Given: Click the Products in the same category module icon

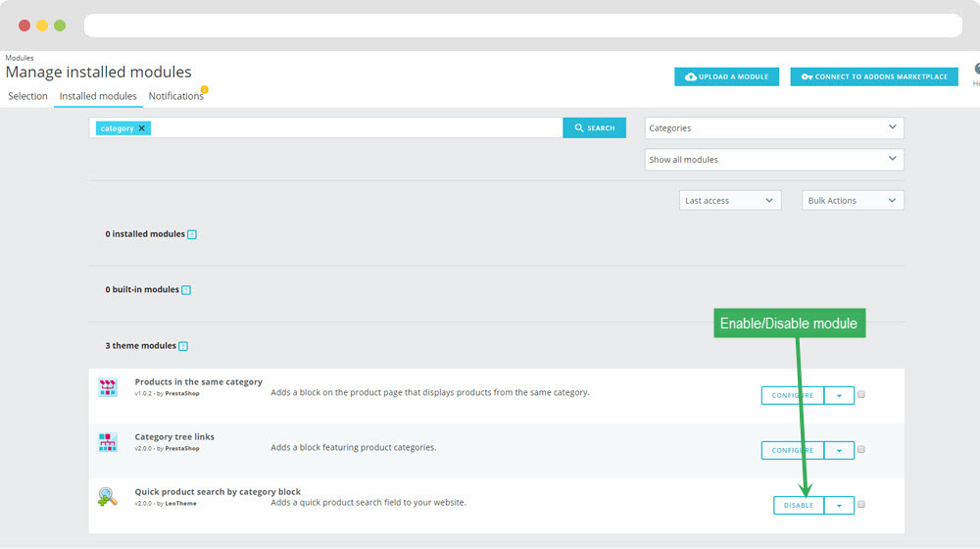Looking at the screenshot, I should tap(108, 387).
